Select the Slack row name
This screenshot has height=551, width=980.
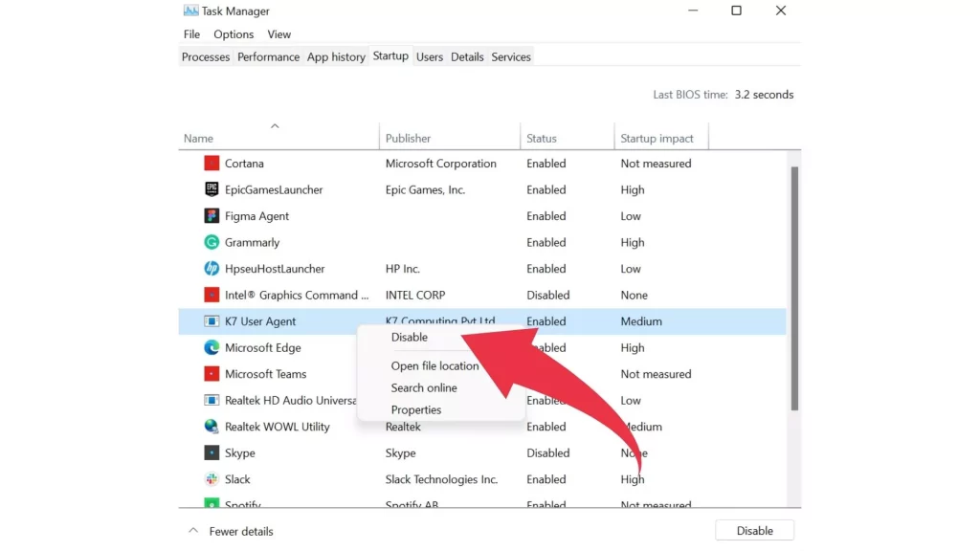coord(237,479)
